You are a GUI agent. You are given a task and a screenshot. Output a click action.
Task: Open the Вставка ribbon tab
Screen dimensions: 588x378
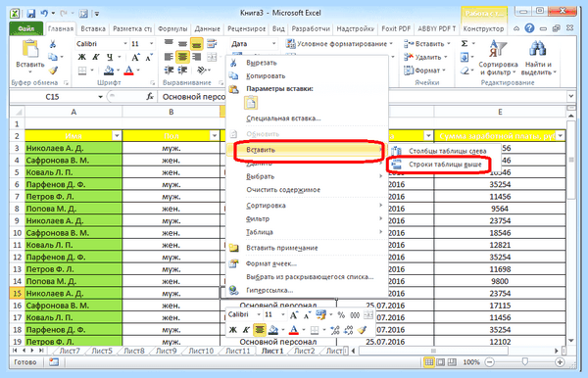tap(93, 28)
